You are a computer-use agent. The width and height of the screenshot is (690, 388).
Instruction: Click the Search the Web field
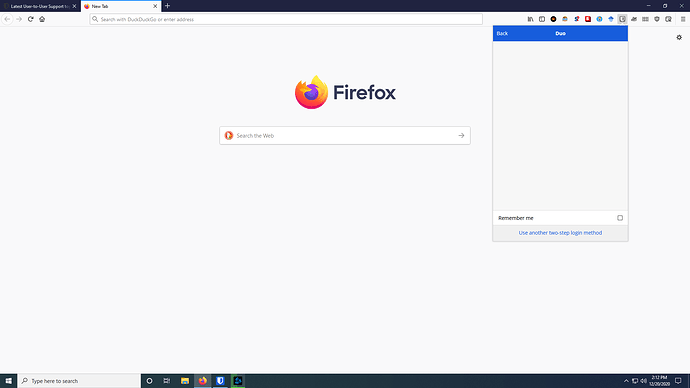pyautogui.click(x=345, y=135)
